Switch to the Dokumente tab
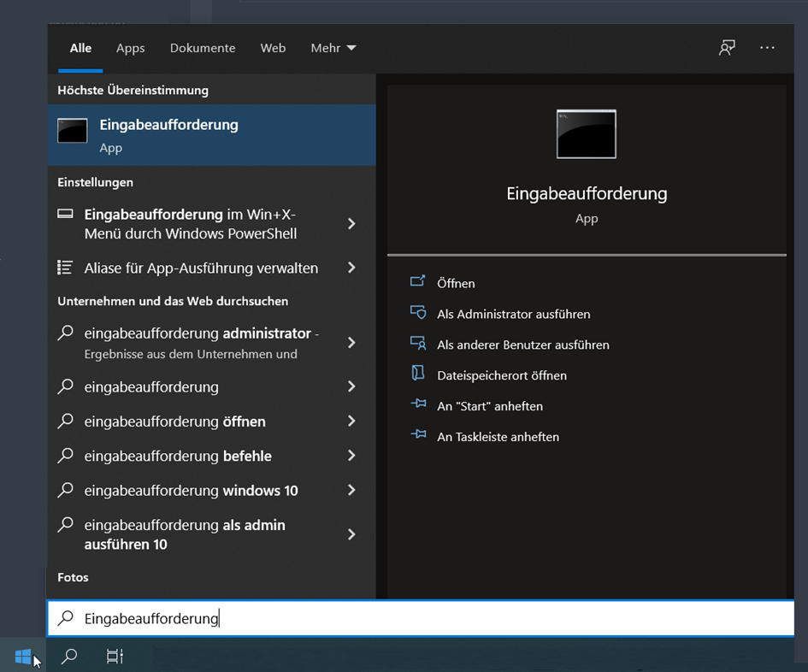The width and height of the screenshot is (808, 672). pyautogui.click(x=203, y=48)
